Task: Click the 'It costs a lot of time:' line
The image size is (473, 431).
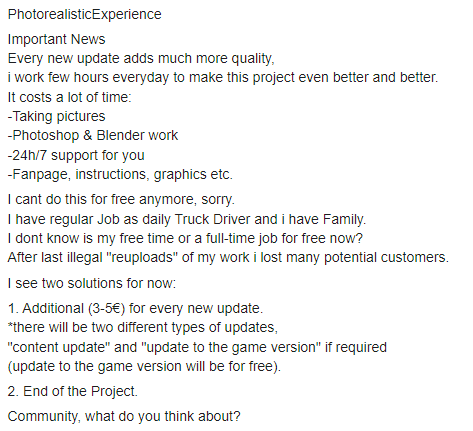Action: click(x=70, y=97)
